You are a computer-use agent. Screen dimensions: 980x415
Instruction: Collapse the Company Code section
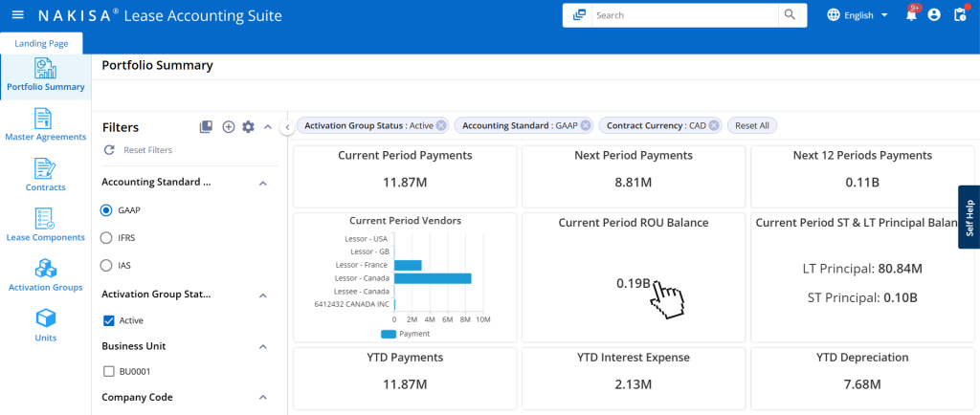263,398
